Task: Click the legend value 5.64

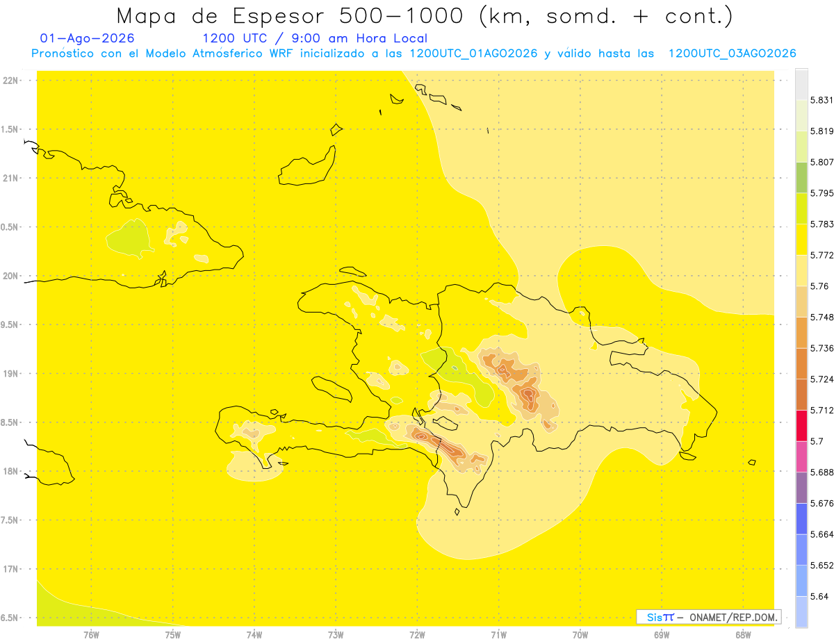Action: click(819, 596)
